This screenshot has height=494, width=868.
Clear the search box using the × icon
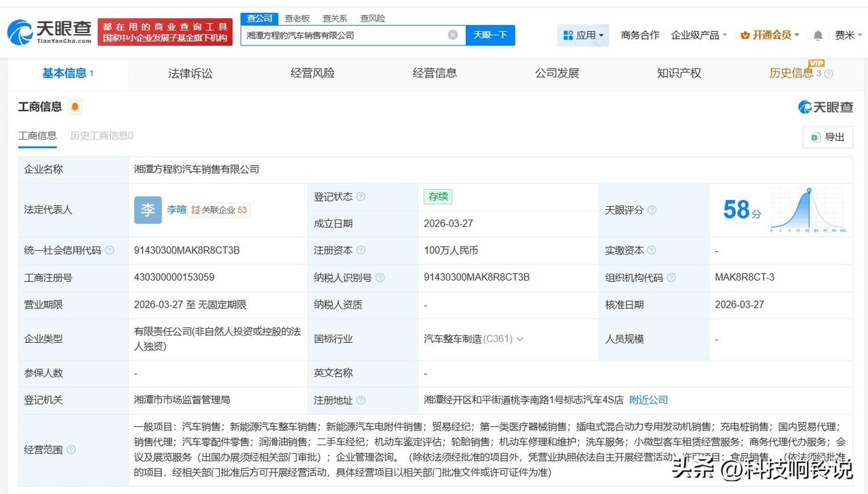(452, 35)
